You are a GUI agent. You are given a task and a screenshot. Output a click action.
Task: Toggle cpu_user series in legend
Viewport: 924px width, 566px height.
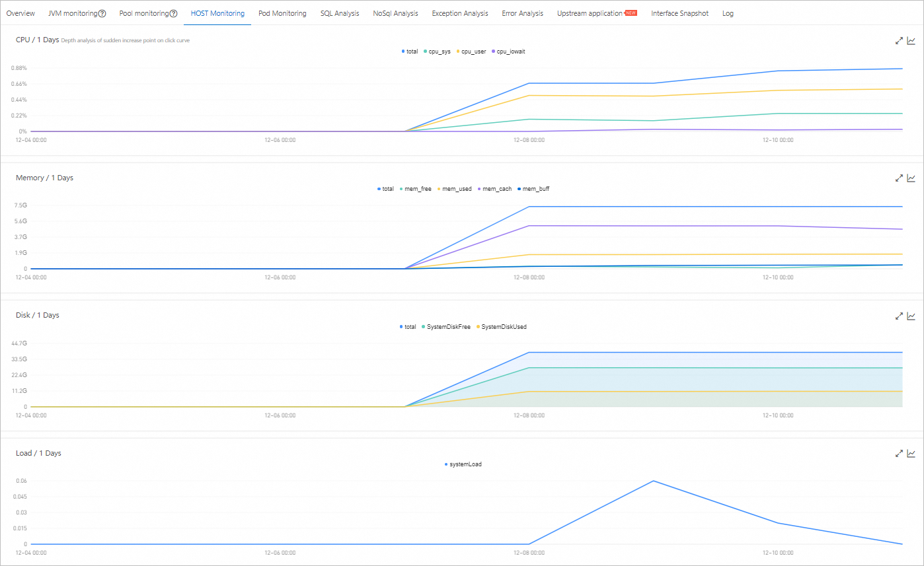[472, 52]
